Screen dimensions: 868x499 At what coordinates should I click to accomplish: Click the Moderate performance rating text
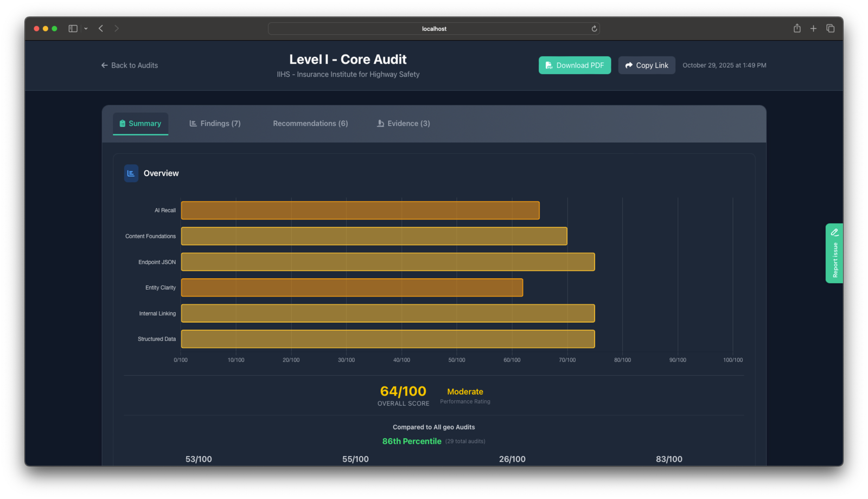tap(465, 392)
